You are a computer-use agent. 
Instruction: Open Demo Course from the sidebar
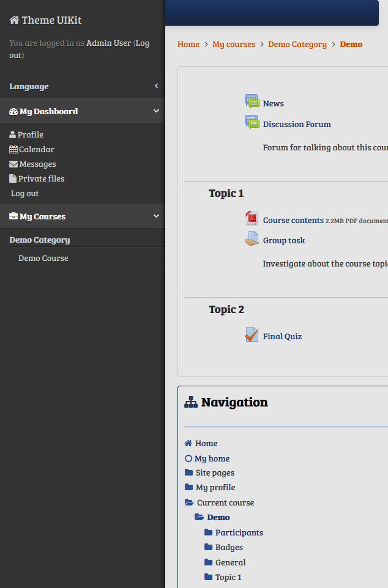(43, 258)
